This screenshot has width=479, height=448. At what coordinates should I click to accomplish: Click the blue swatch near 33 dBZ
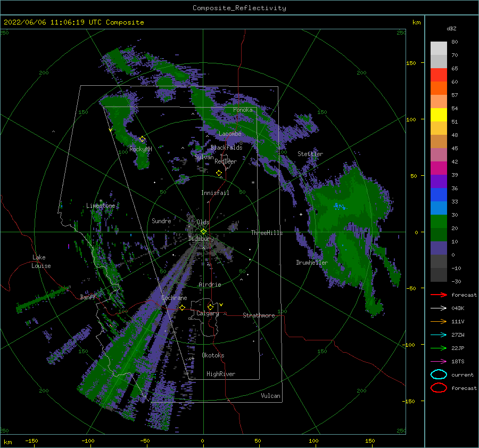click(x=439, y=194)
